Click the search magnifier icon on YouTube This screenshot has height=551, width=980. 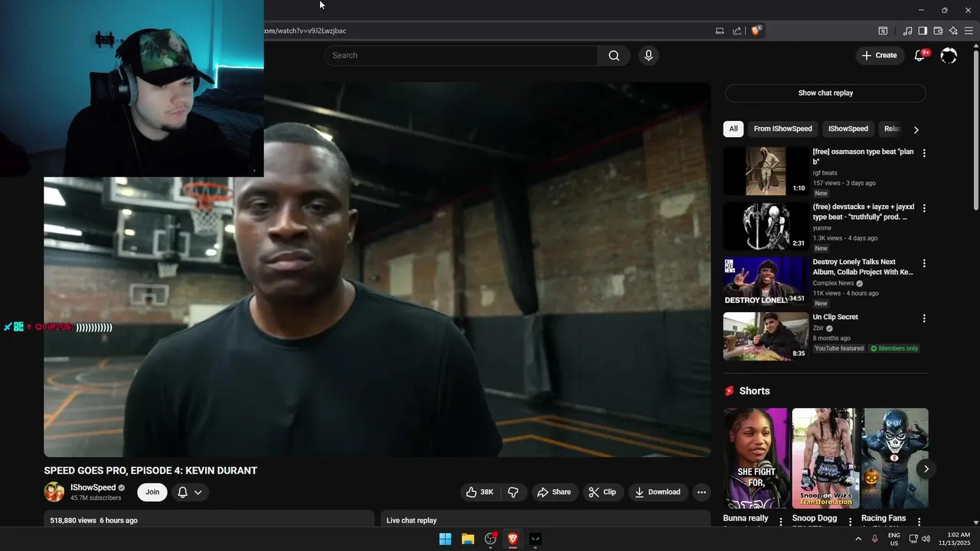point(614,55)
